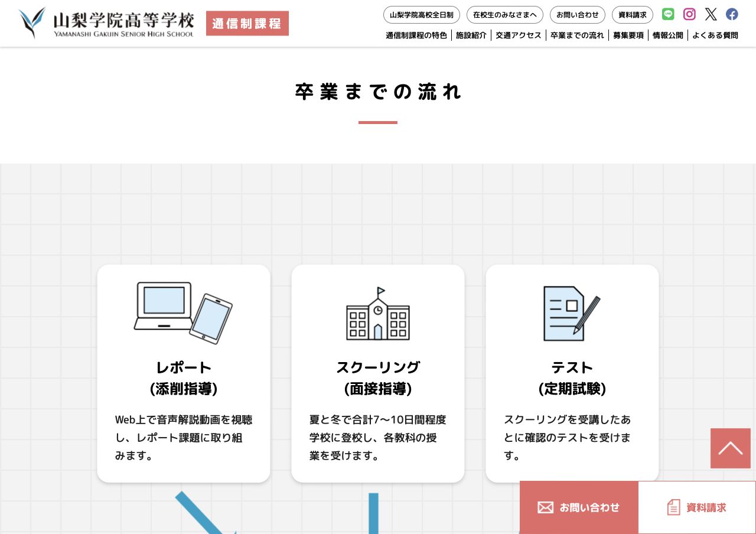The width and height of the screenshot is (756, 534).
Task: Click the 卒業までの流れ page heading
Action: pyautogui.click(x=378, y=92)
